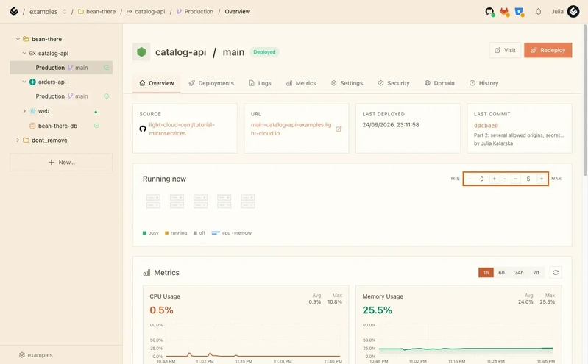Click the MIN instances value field
588x364 pixels.
pyautogui.click(x=482, y=179)
